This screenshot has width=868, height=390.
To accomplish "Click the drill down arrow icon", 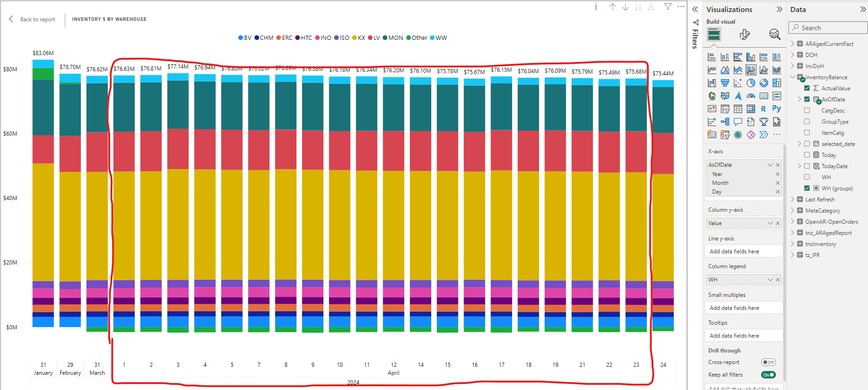I will 626,6.
